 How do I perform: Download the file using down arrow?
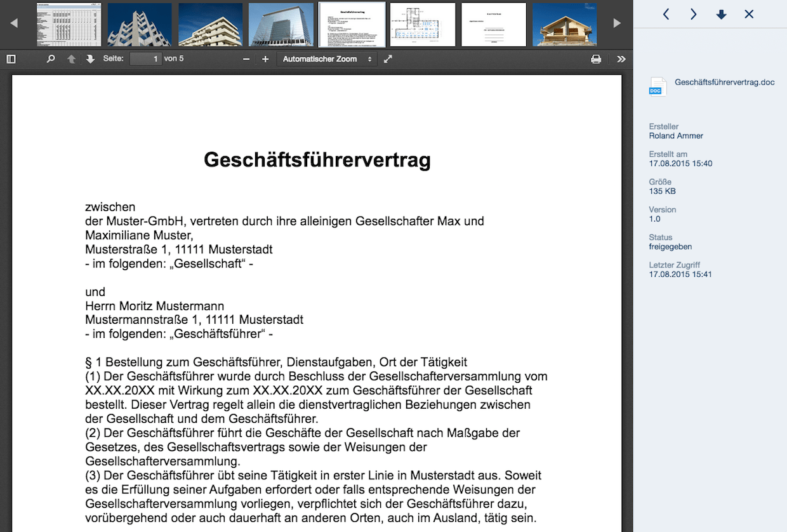click(721, 14)
